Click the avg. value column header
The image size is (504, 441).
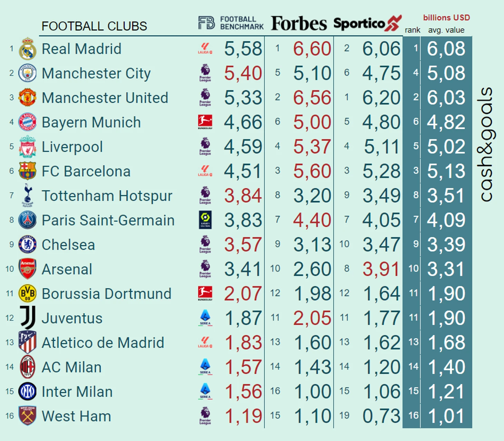(446, 30)
